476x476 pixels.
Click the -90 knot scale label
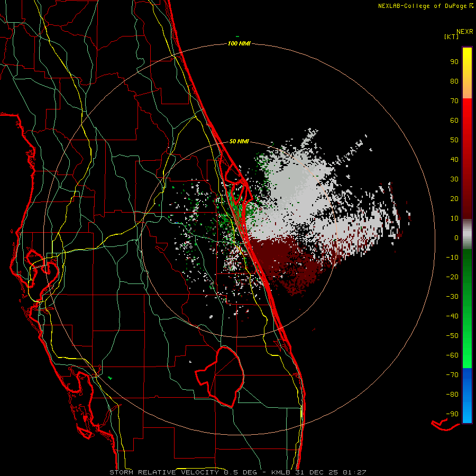[452, 414]
